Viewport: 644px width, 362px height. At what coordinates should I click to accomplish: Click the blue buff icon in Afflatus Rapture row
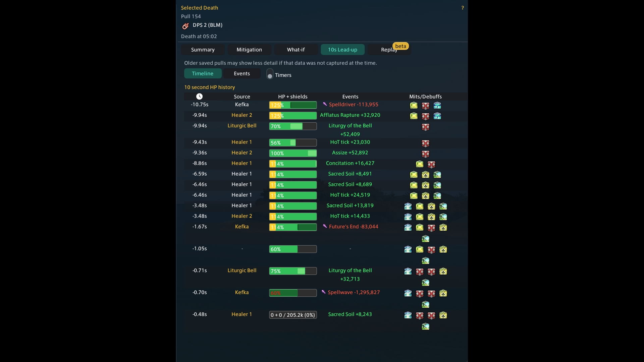point(437,116)
